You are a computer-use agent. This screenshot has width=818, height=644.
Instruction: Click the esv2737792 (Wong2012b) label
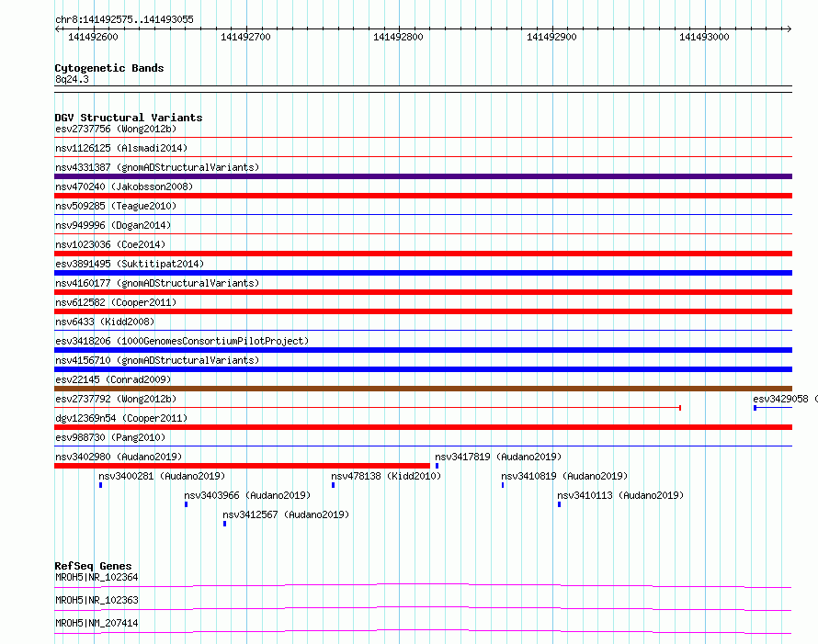tap(116, 399)
